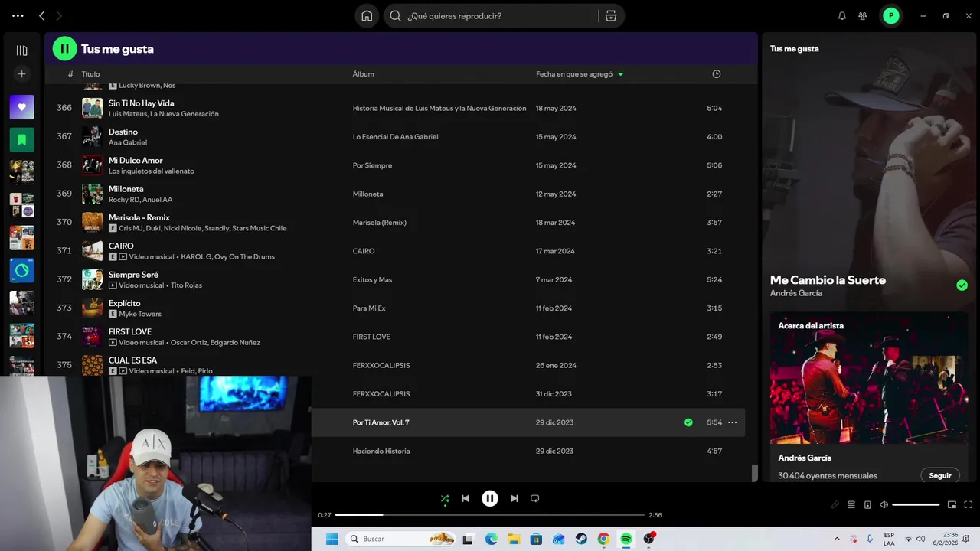Open Microsoft Edge from the taskbar
Viewport: 980px width, 551px height.
491,539
